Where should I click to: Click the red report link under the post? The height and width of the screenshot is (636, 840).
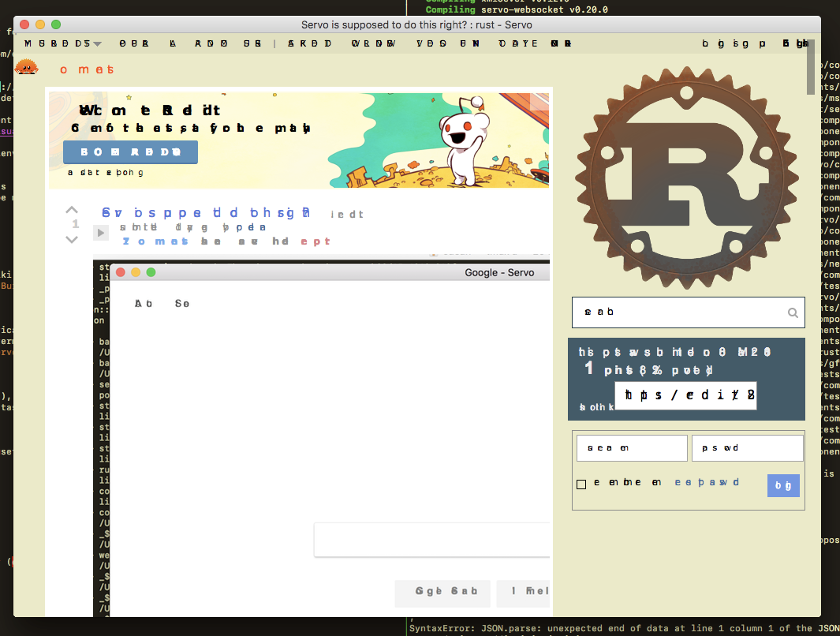click(315, 241)
